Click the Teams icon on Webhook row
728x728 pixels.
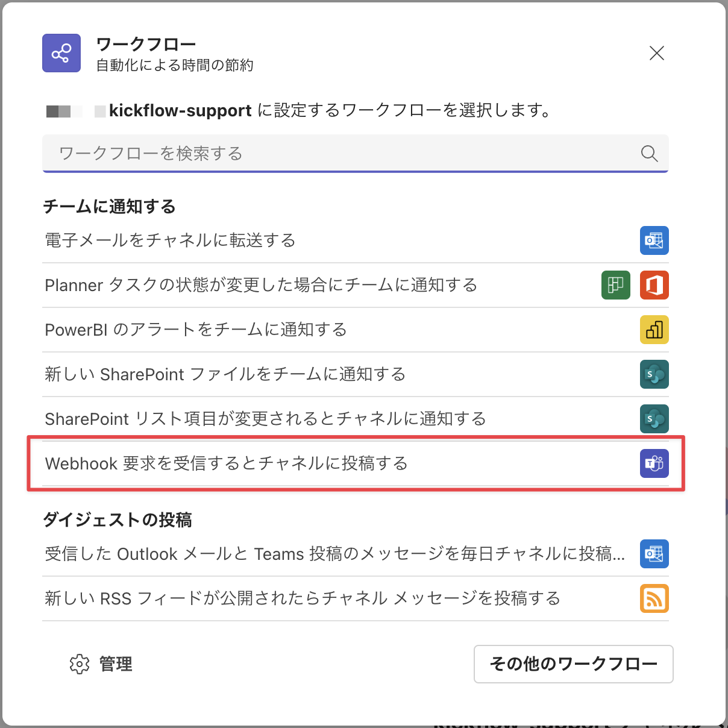tap(654, 463)
